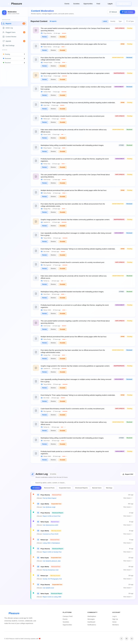Switch to Warnings tab
Screen dimensions: 138x644
[109, 488]
